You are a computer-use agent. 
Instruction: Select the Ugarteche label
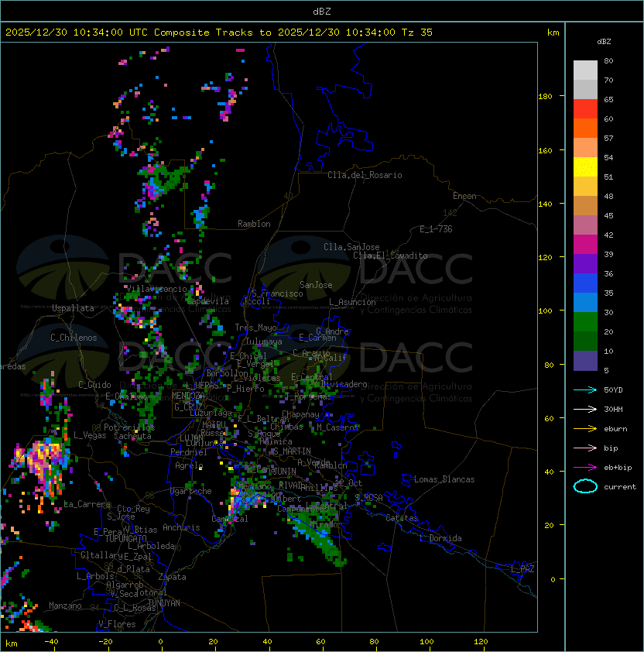coord(191,491)
